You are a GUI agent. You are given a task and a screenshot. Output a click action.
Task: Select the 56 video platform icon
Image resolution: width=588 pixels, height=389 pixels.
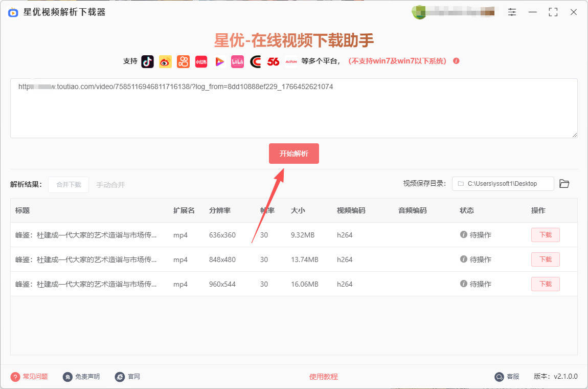(x=273, y=61)
